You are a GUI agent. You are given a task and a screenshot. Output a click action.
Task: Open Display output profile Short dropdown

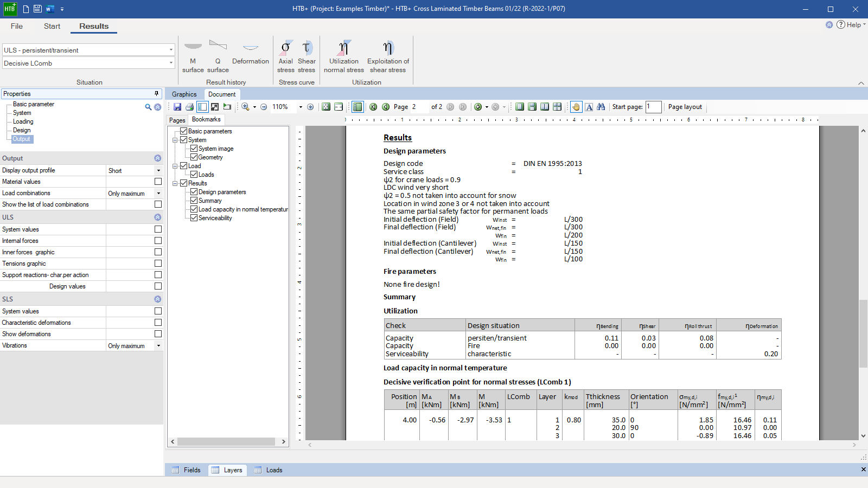click(x=158, y=171)
